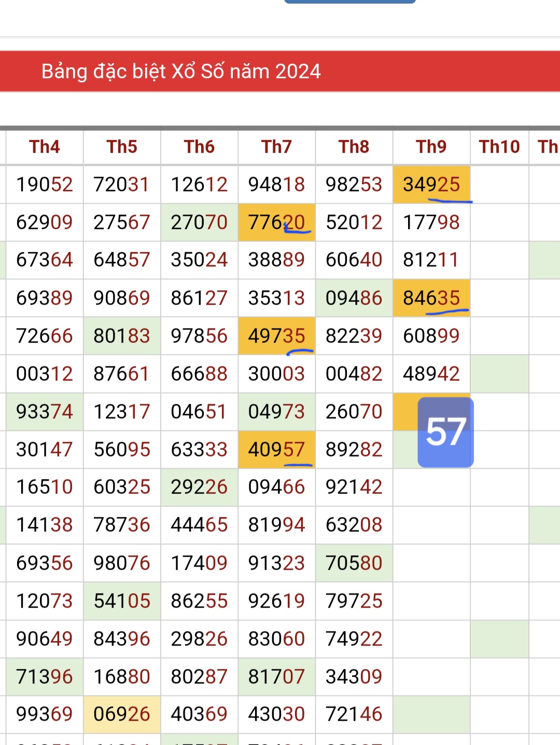The width and height of the screenshot is (560, 745).
Task: Click the orange cell 49735
Action: pyautogui.click(x=276, y=336)
